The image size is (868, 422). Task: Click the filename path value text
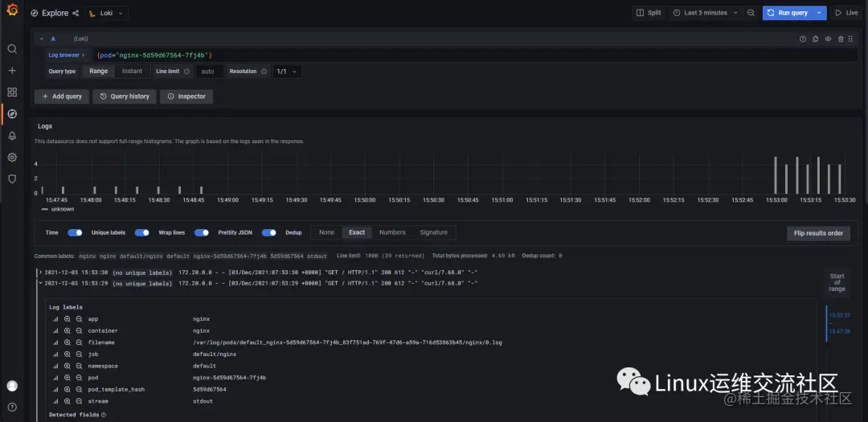(x=348, y=342)
